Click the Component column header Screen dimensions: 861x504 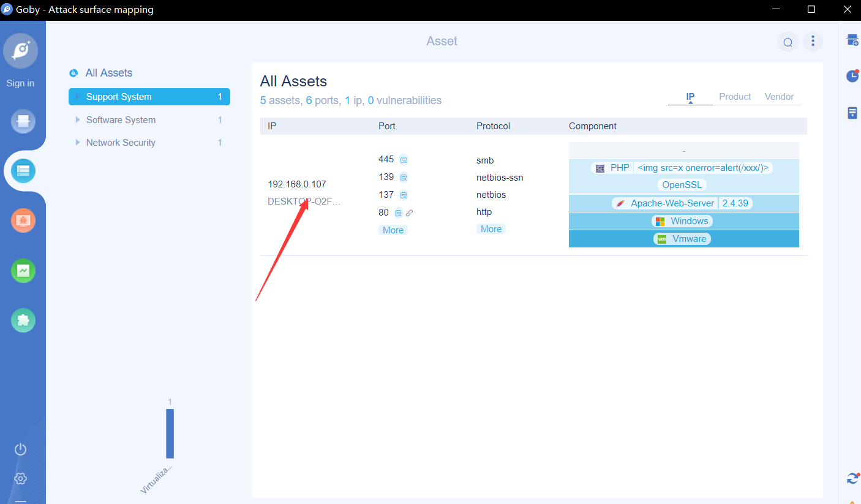coord(593,126)
